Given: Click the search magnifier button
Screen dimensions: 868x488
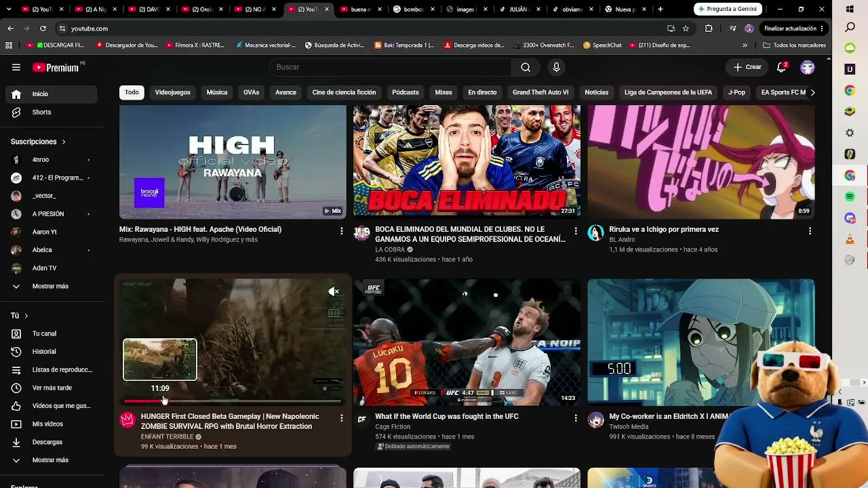Looking at the screenshot, I should click(526, 67).
